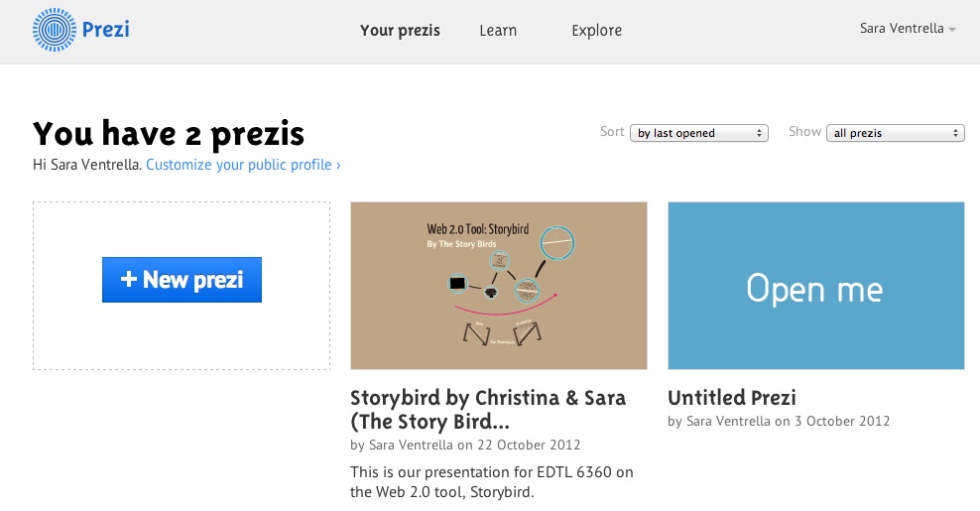Open the Your prezis tab

400,31
